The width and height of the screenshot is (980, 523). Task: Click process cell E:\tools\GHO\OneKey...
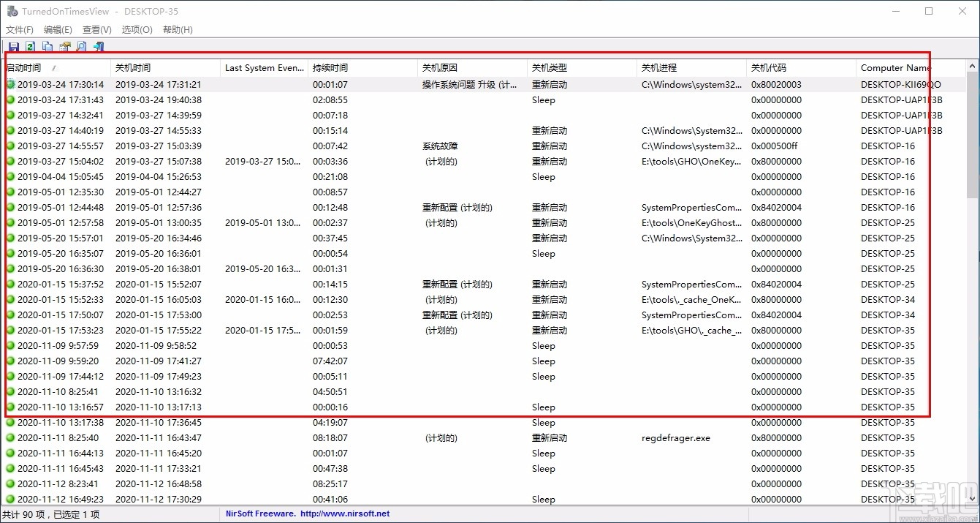[x=692, y=162]
